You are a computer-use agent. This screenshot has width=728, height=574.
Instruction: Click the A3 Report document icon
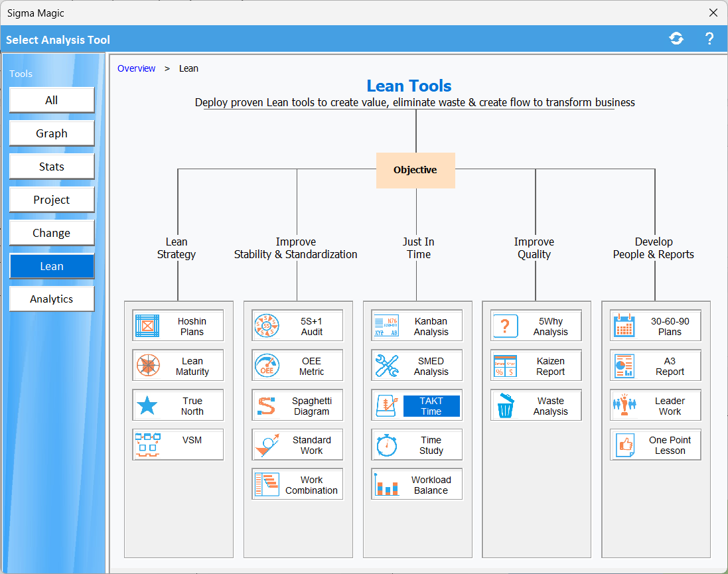click(x=624, y=366)
